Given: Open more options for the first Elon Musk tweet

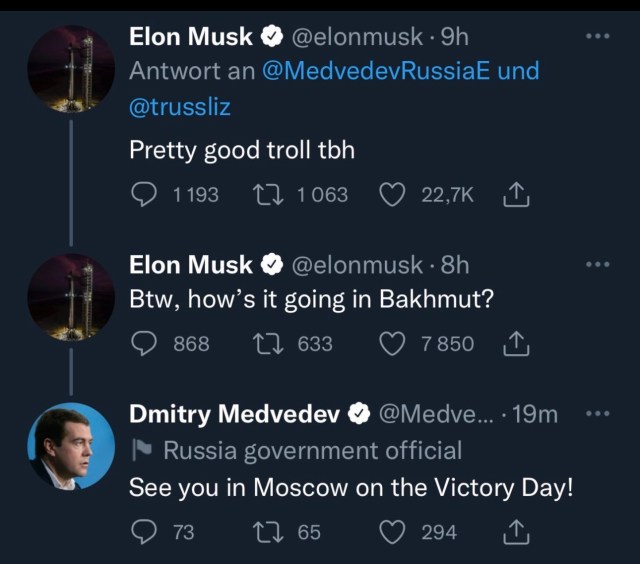Looking at the screenshot, I should pos(596,37).
